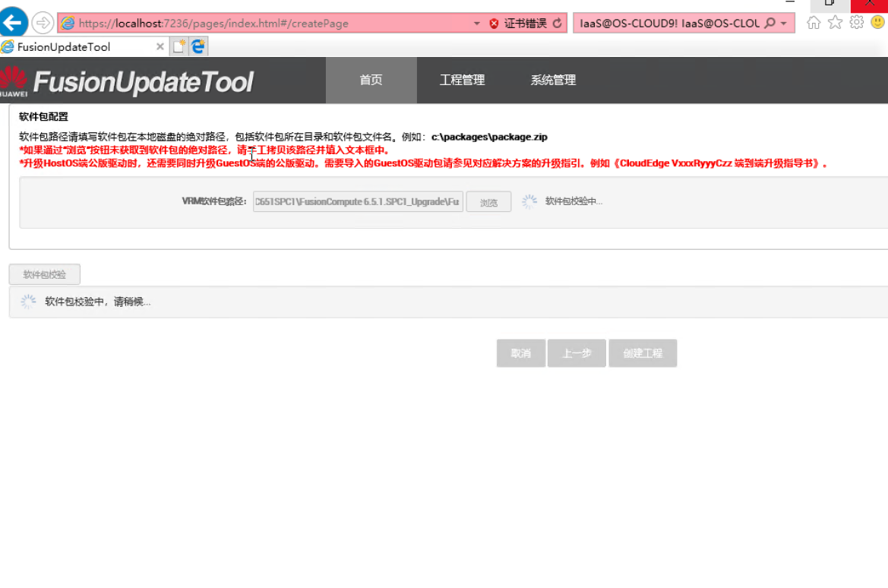Click the page favicon in address bar
This screenshot has height=588, width=888.
tap(68, 24)
